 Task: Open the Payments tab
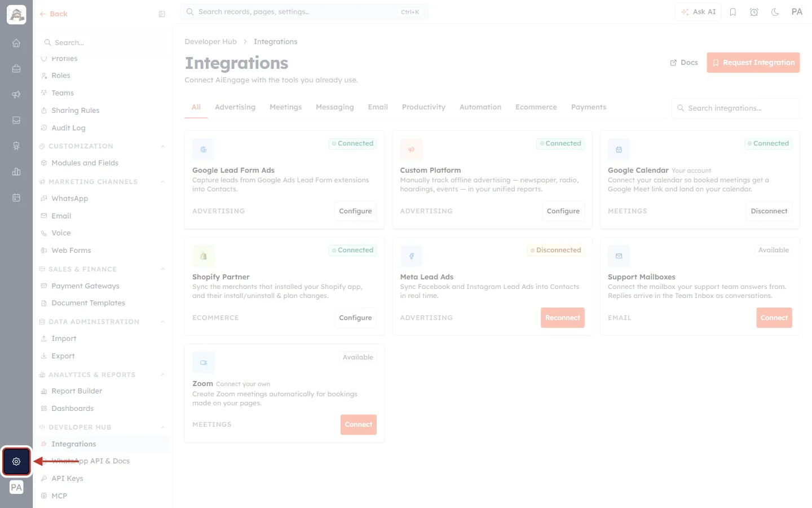(589, 107)
